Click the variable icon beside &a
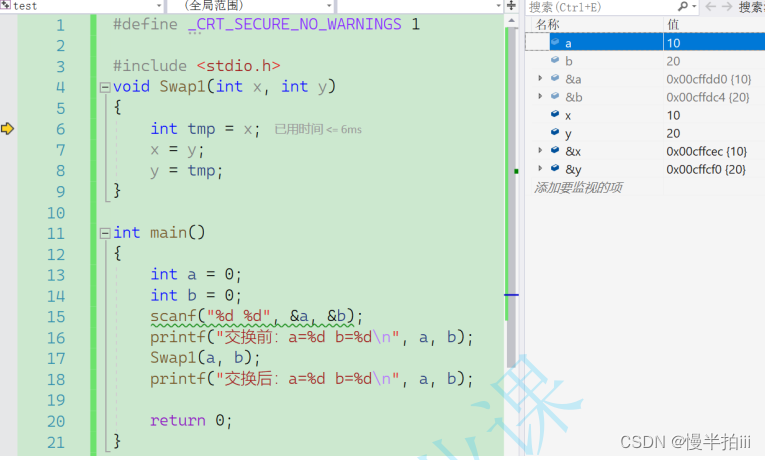The width and height of the screenshot is (765, 460). [555, 78]
